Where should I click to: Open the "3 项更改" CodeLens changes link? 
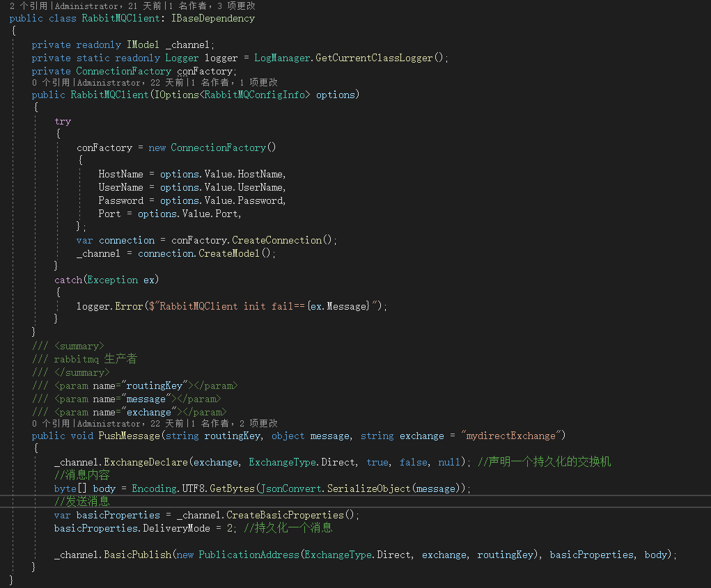[236, 6]
